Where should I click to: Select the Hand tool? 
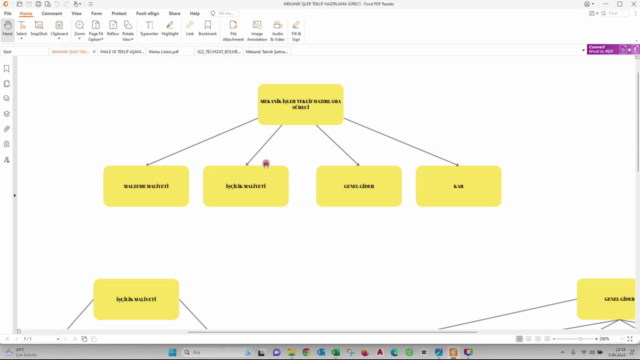coord(7,29)
